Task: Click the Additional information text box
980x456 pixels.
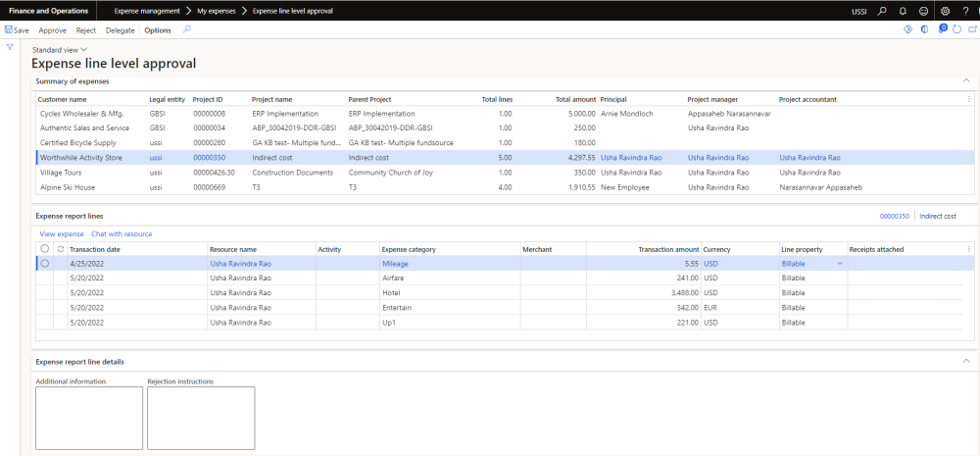Action: [x=87, y=418]
